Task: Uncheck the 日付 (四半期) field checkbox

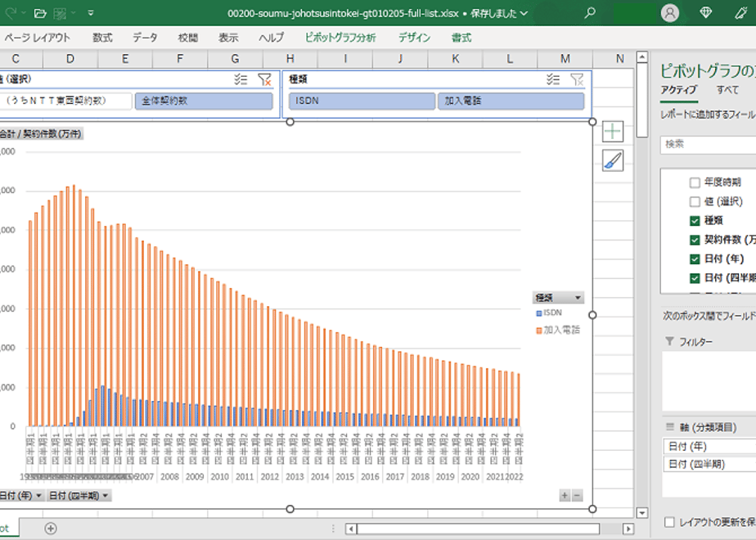Action: pyautogui.click(x=695, y=277)
